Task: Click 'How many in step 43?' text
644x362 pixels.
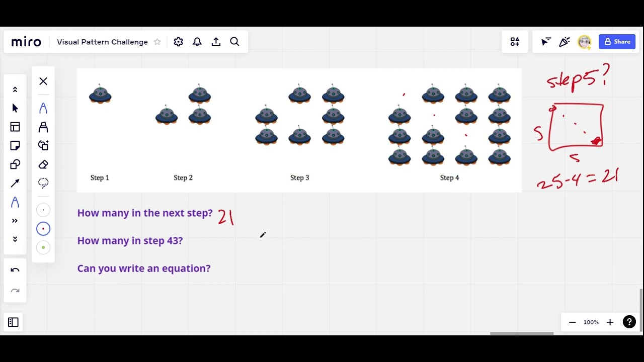Action: pyautogui.click(x=130, y=240)
